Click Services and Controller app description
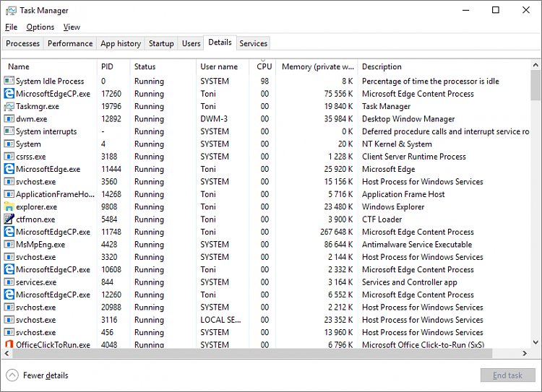Image resolution: width=542 pixels, height=392 pixels. (409, 282)
